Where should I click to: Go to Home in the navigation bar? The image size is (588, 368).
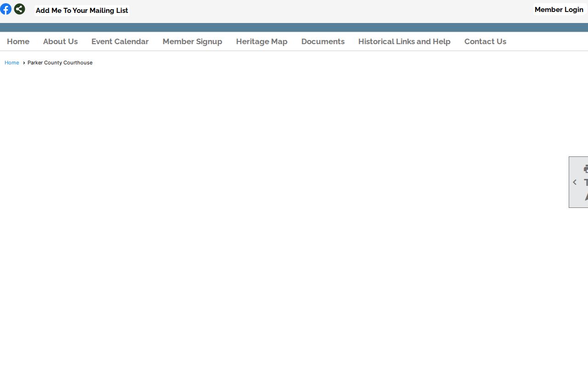pos(18,41)
